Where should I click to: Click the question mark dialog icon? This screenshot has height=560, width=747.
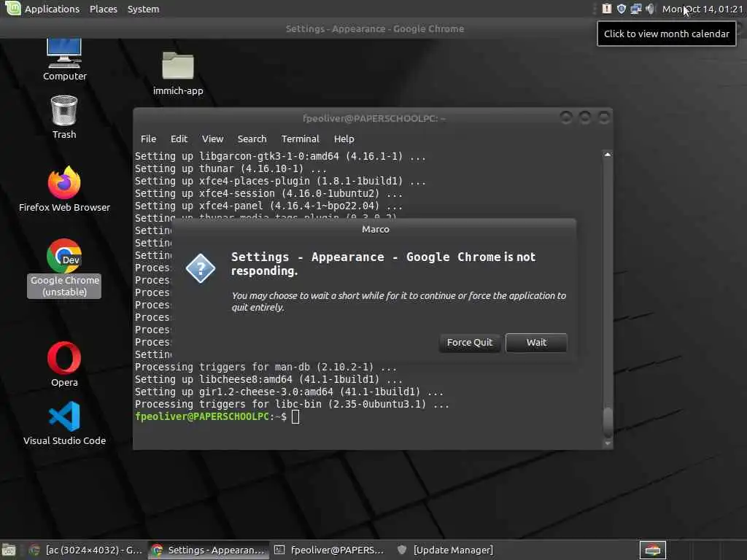pos(201,268)
